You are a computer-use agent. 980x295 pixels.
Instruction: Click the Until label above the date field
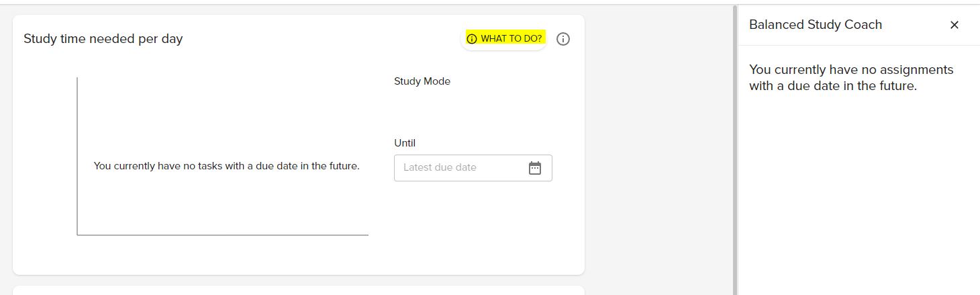coord(405,143)
